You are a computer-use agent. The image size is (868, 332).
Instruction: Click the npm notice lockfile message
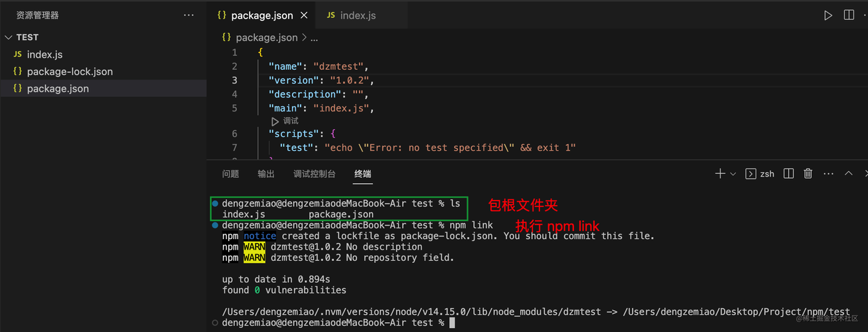(438, 236)
